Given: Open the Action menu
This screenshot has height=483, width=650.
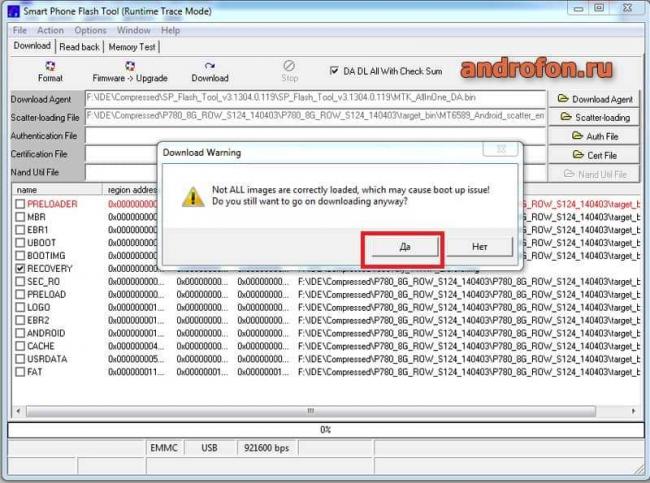Looking at the screenshot, I should [50, 30].
